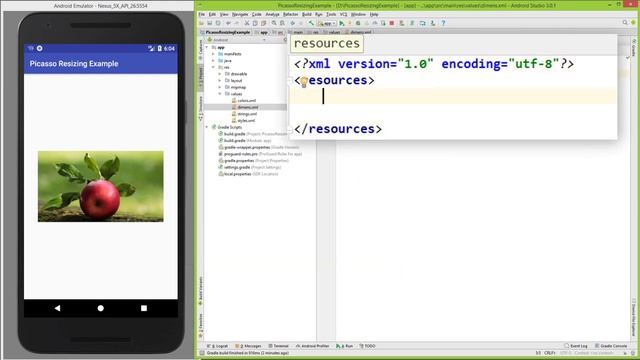Screen dimensions: 640x360
Task: Click the Save All toolbar icon
Action: click(x=209, y=23)
